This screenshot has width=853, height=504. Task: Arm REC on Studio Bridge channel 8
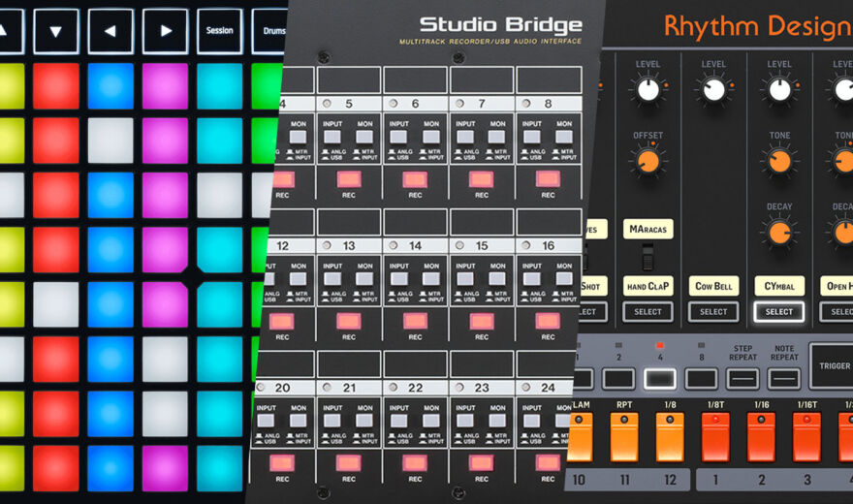(x=548, y=179)
